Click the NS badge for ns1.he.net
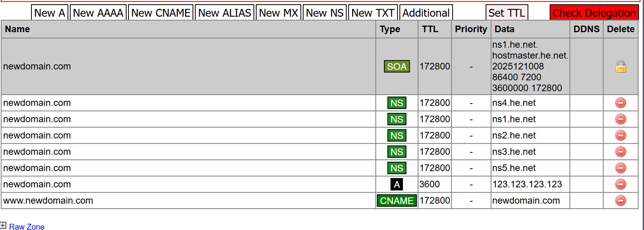Screen dimensions: 644x230 (x=397, y=119)
